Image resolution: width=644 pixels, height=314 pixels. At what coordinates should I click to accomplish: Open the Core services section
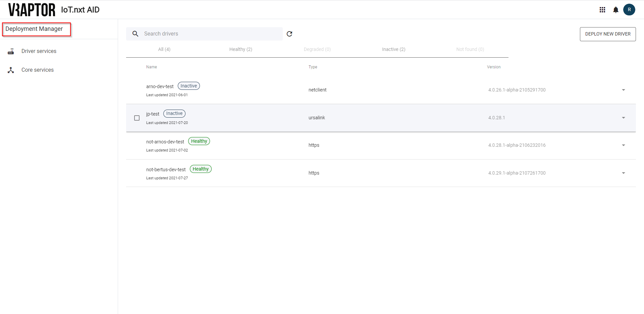tap(37, 70)
